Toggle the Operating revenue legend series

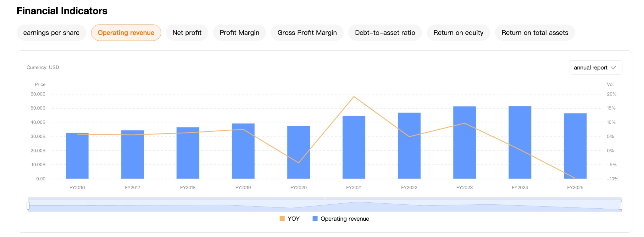[345, 219]
